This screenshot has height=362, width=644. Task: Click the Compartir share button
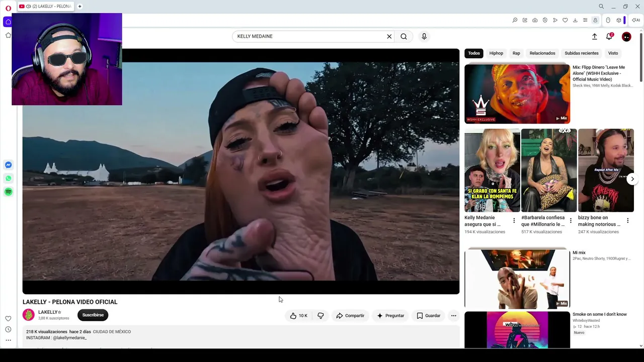350,316
